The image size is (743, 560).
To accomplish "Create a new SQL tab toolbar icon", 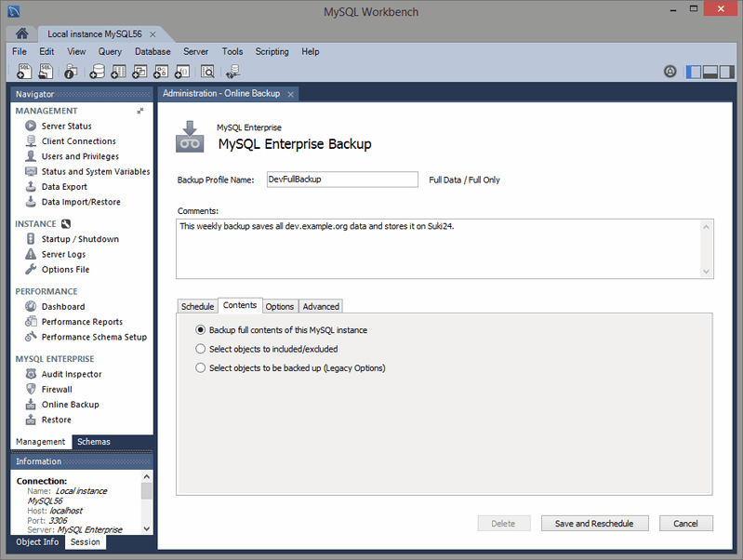I will [x=24, y=71].
